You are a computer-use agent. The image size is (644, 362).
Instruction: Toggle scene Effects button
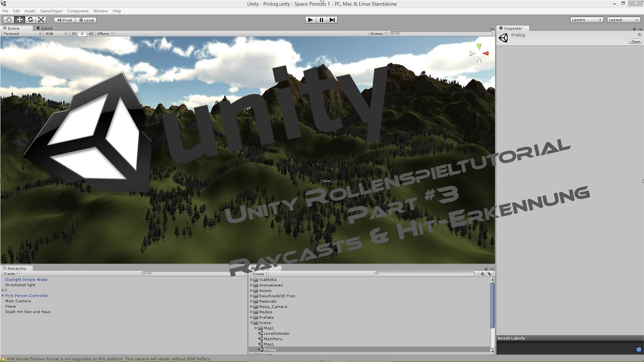(x=103, y=34)
